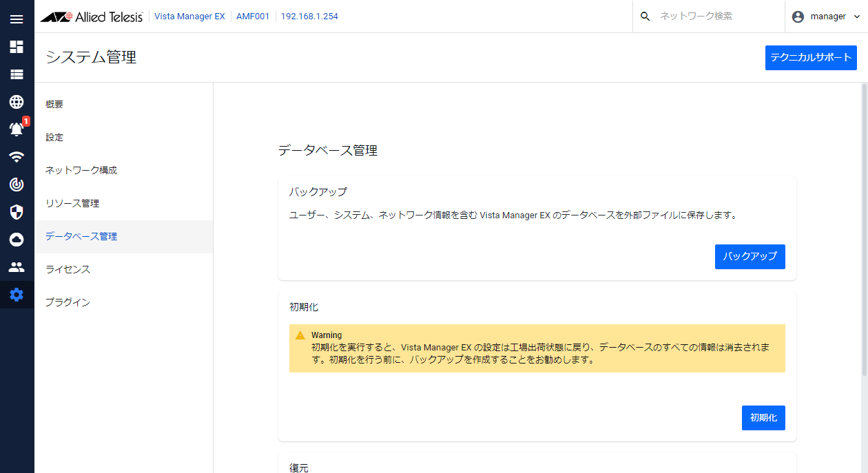Image resolution: width=868 pixels, height=473 pixels.
Task: Click the system settings gear icon
Action: pyautogui.click(x=17, y=295)
